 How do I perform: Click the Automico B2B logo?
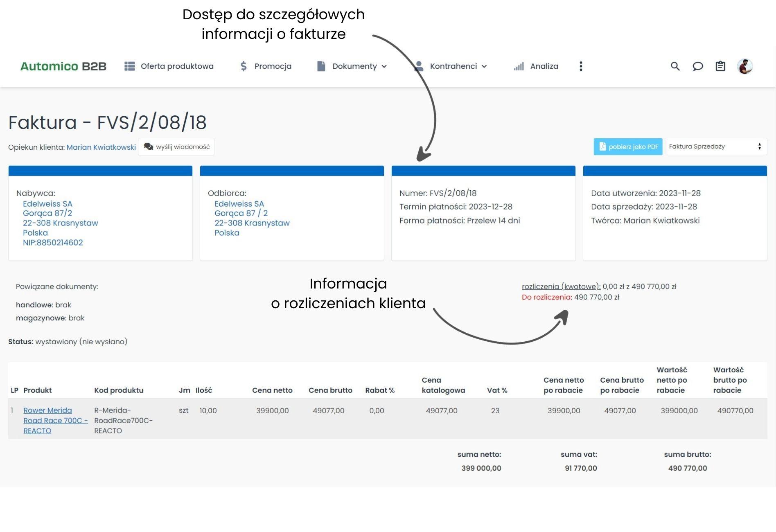63,66
